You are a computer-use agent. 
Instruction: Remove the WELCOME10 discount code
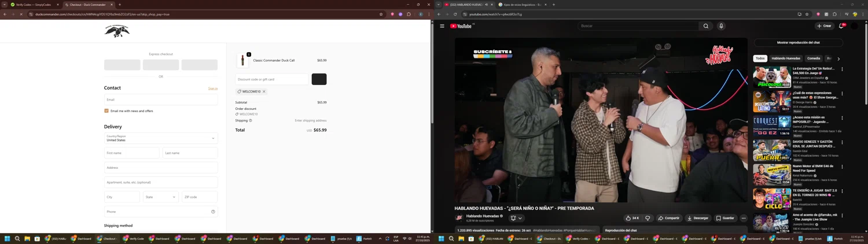(x=264, y=91)
